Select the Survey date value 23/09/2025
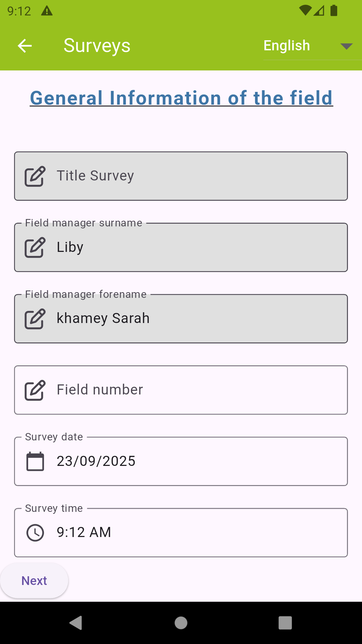The width and height of the screenshot is (362, 644). click(96, 462)
